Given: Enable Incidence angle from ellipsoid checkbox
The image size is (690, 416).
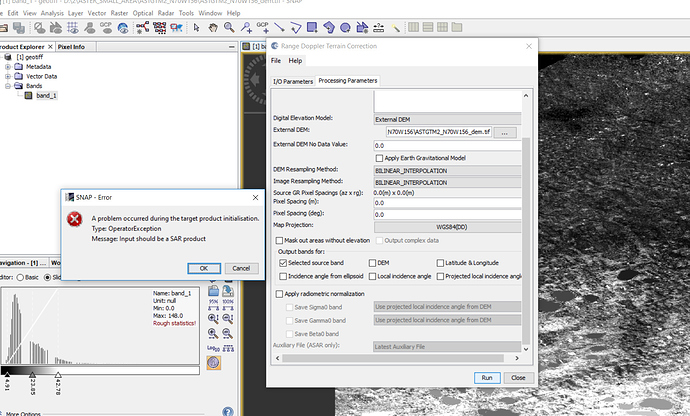Looking at the screenshot, I should [283, 276].
